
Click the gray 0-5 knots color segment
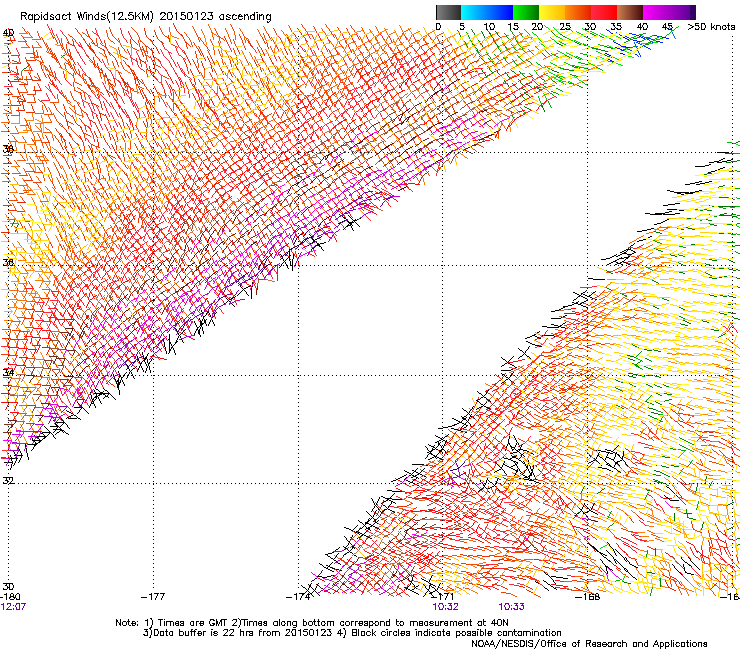[448, 12]
